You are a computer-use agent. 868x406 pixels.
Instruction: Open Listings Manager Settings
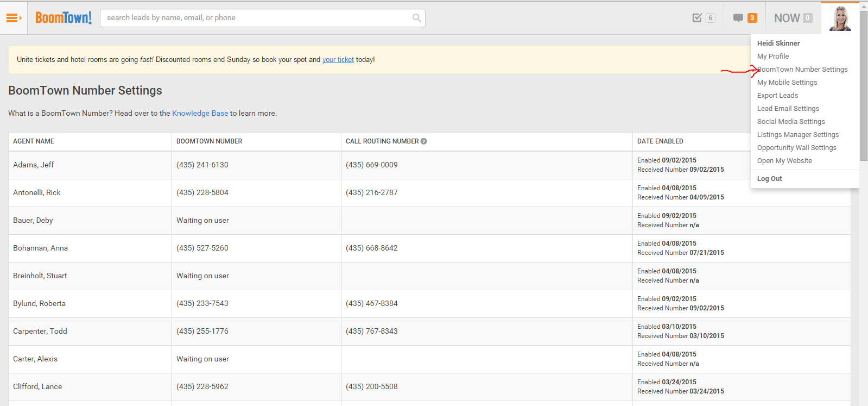coord(798,135)
